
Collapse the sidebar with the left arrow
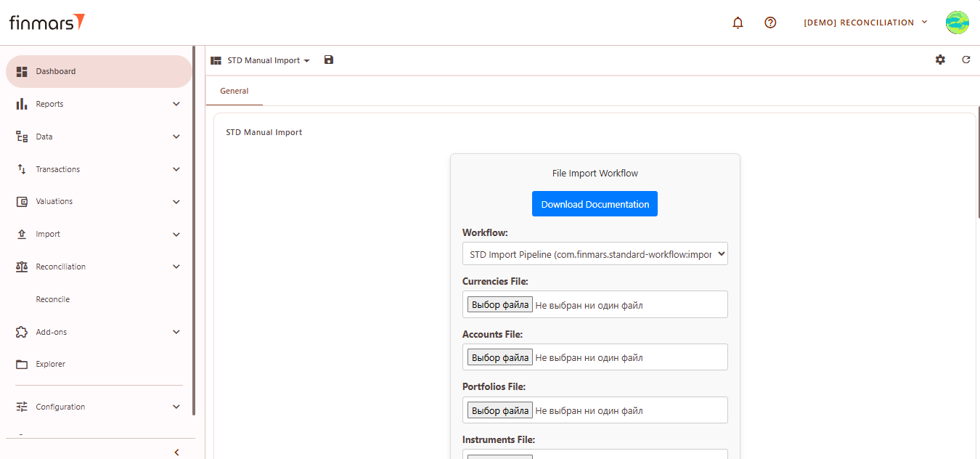176,452
